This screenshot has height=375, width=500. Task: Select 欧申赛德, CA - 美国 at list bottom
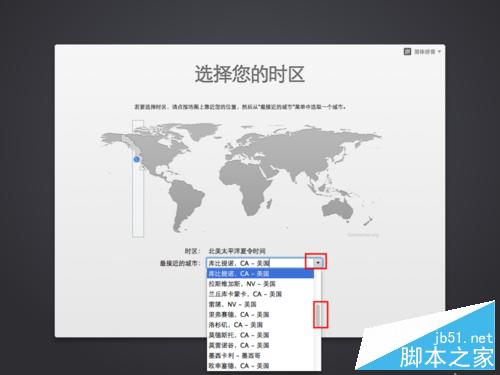point(260,366)
